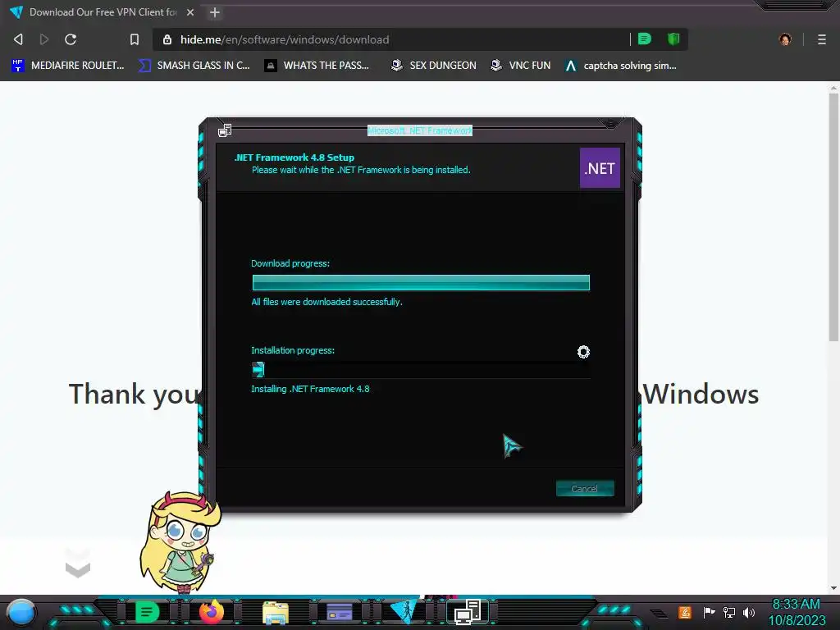Viewport: 840px width, 630px height.
Task: Reload the hide.me page
Action: 71,39
